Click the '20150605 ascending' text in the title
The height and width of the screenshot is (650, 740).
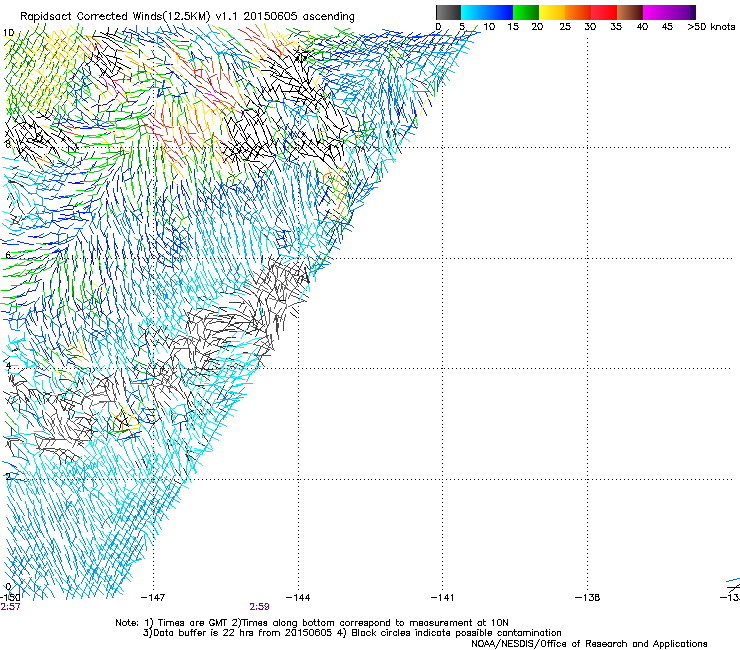(x=299, y=16)
